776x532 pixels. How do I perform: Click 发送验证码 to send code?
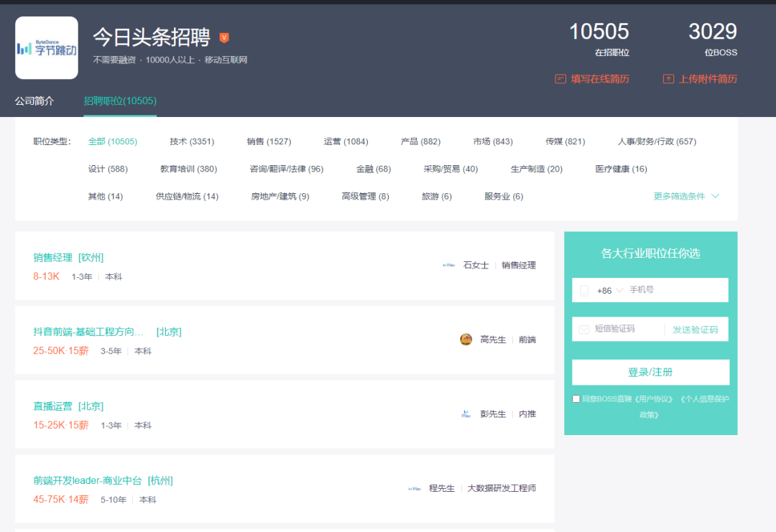pyautogui.click(x=695, y=330)
